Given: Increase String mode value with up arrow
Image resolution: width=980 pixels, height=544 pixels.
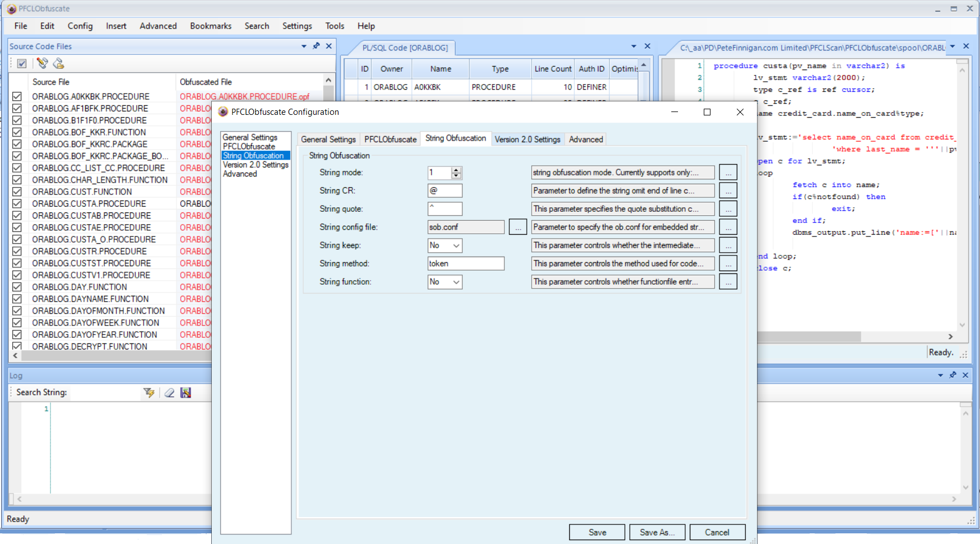Looking at the screenshot, I should [x=457, y=170].
